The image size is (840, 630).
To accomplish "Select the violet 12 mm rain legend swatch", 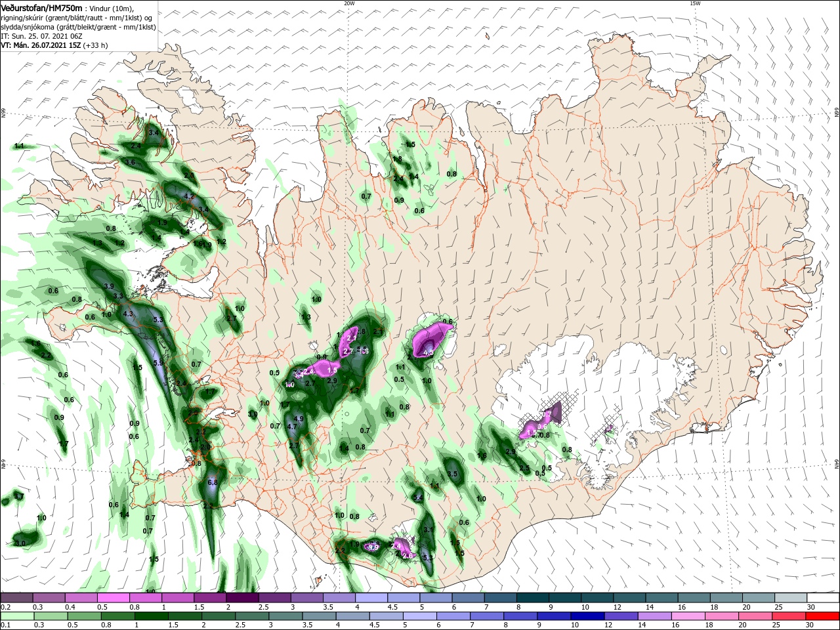I will pos(621,616).
